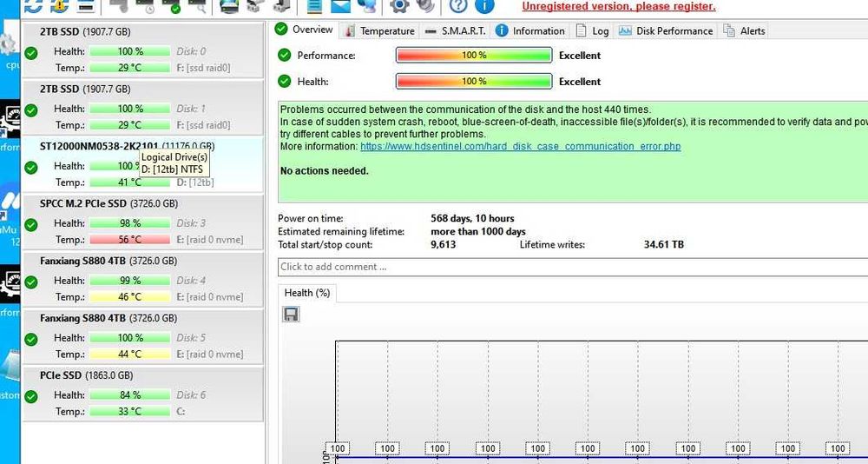Select Fanxiang S880 4TB labeled Disk: 5

pos(143,336)
